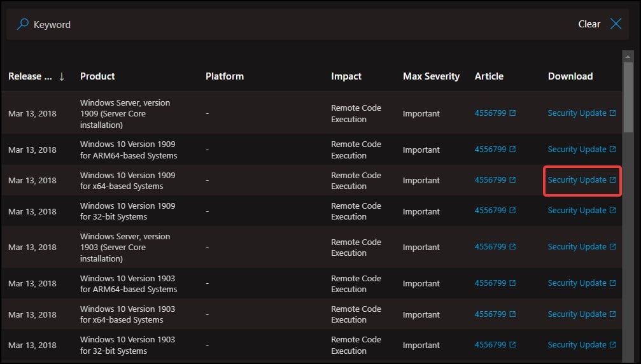Click external-link icon on 1903 ARM64 Security Update
This screenshot has width=641, height=364.
pyautogui.click(x=612, y=283)
